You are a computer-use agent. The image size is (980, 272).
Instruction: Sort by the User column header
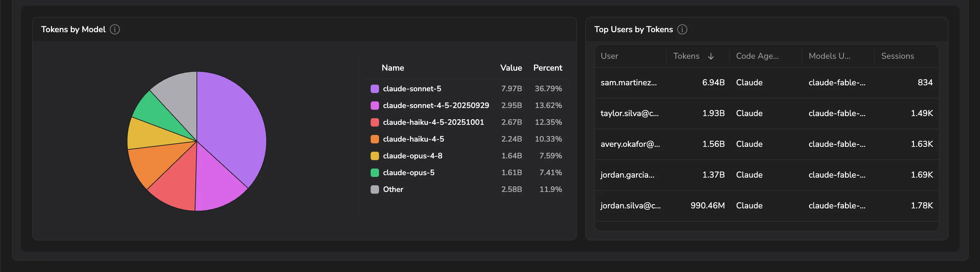tap(609, 56)
